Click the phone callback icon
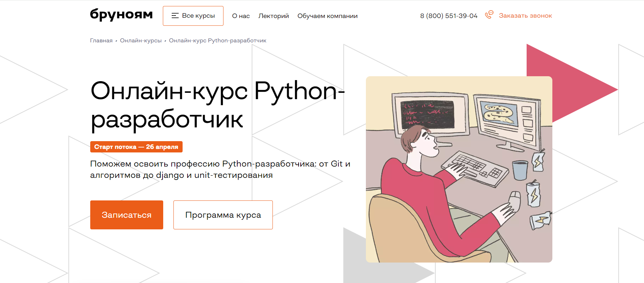644x283 pixels. pyautogui.click(x=489, y=15)
